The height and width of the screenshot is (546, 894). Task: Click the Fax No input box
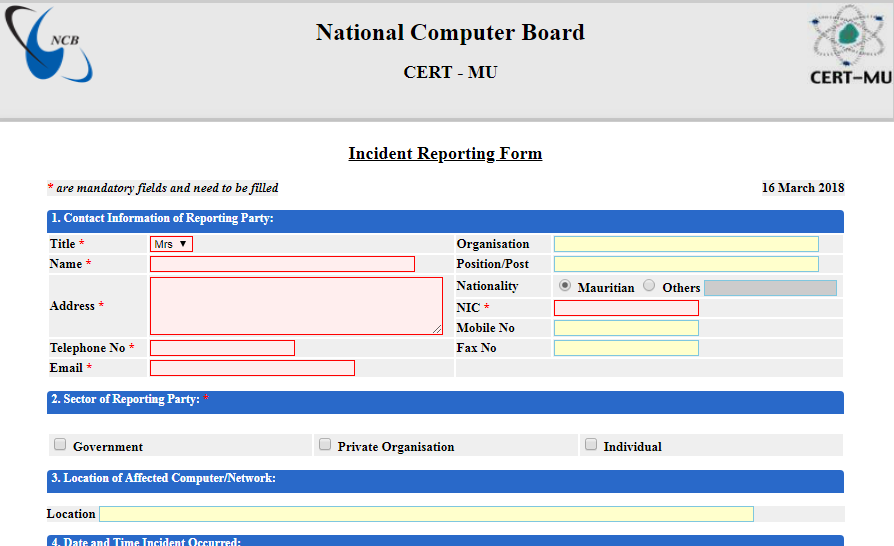[626, 348]
